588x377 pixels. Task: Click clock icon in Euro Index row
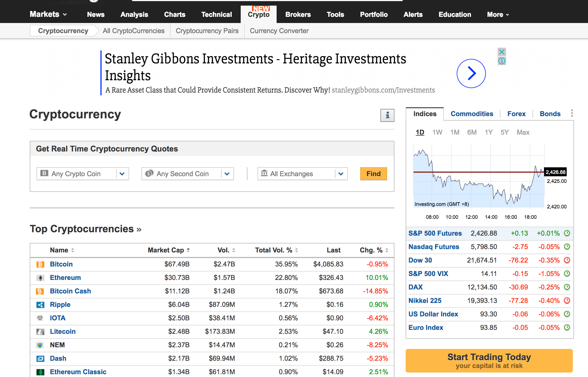coord(567,327)
